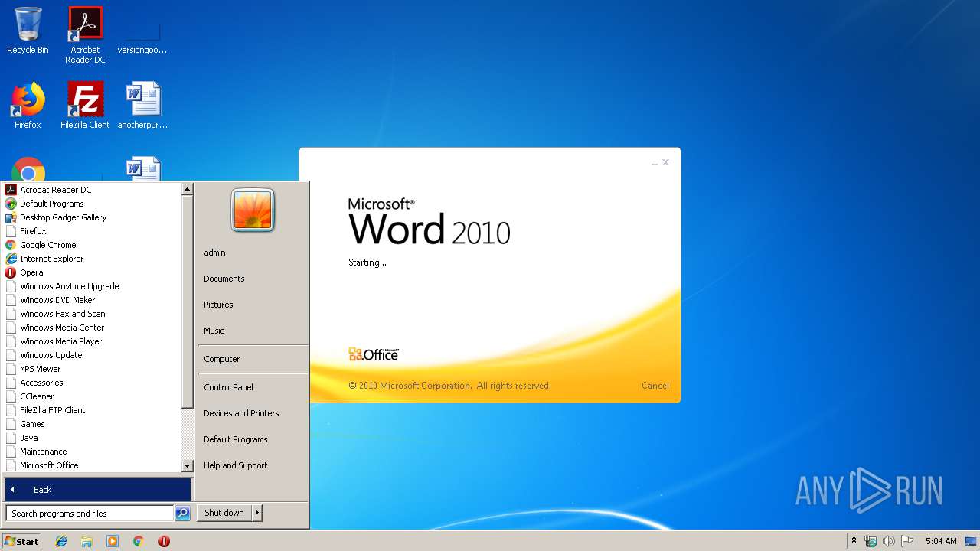Open Windows Media Player from the taskbar

coord(113,541)
